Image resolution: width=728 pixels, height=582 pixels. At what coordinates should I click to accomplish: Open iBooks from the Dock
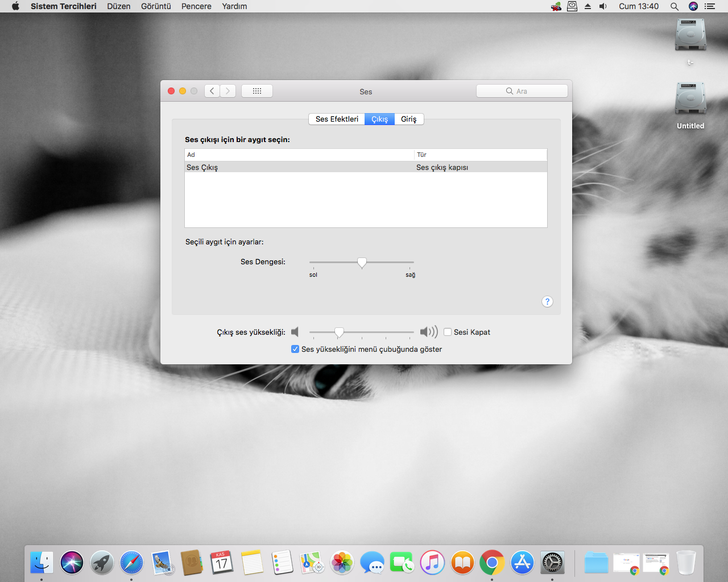462,563
